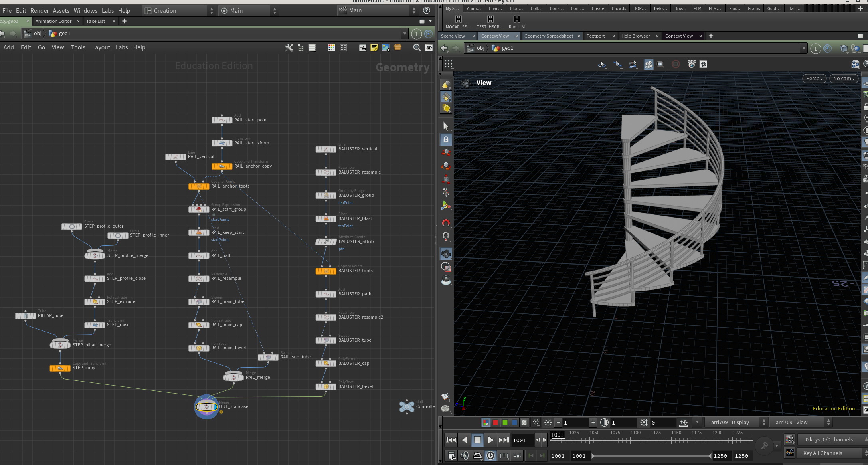
Task: Select the PILLAR_tube node
Action: (26, 316)
